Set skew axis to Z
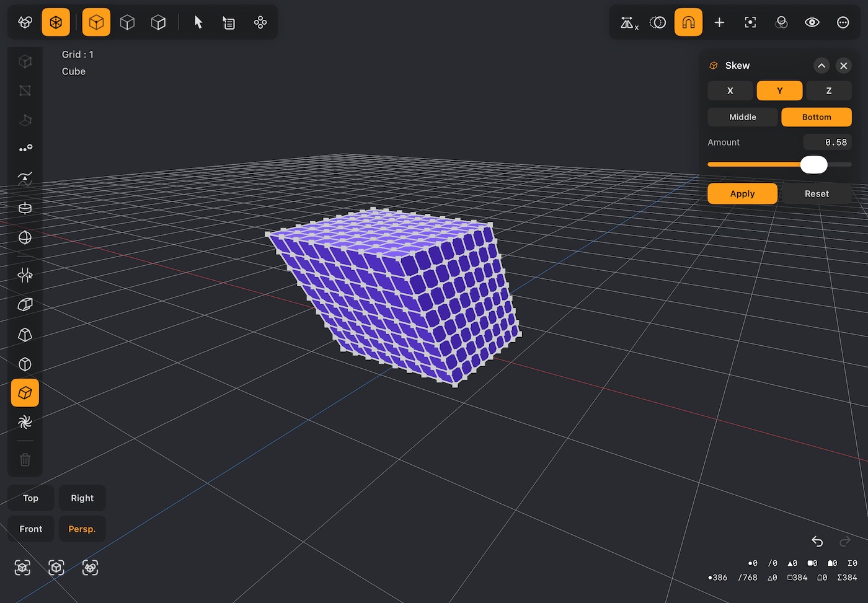This screenshot has height=603, width=868. pos(829,90)
